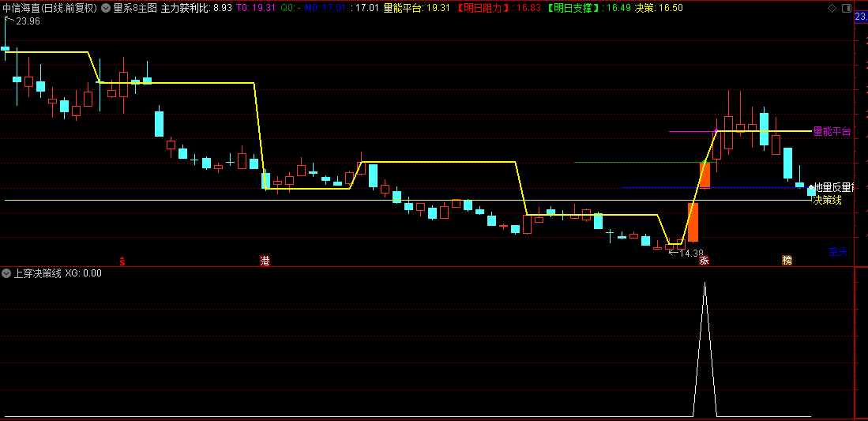
Task: Click the 14.38 low price label
Action: point(690,254)
